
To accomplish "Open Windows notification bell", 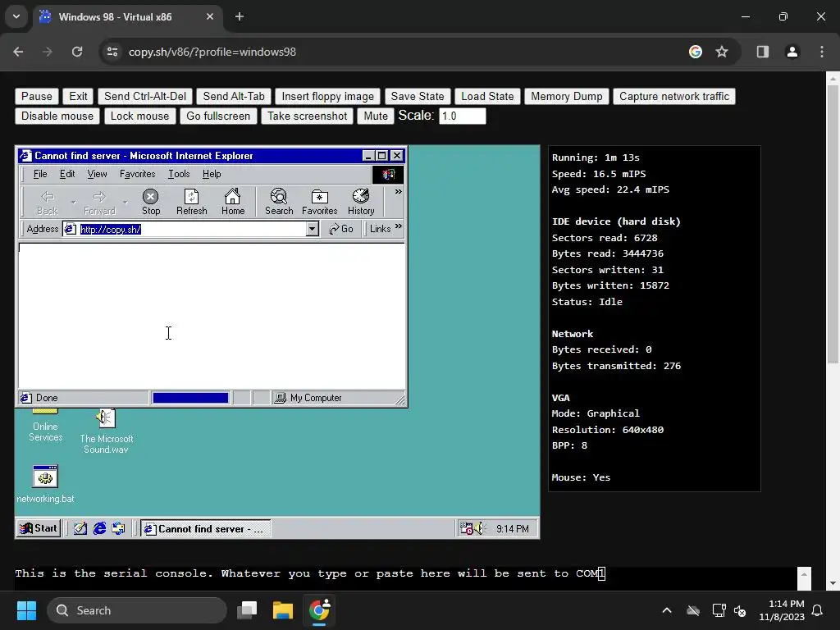I will pos(818,610).
